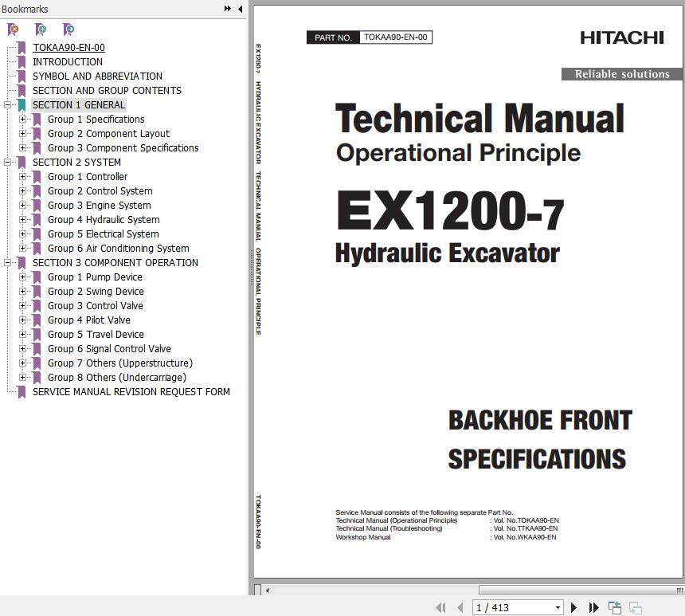Open Group 8 Others (Undercarriage) text
Screen dimensions: 685x616
coord(117,377)
